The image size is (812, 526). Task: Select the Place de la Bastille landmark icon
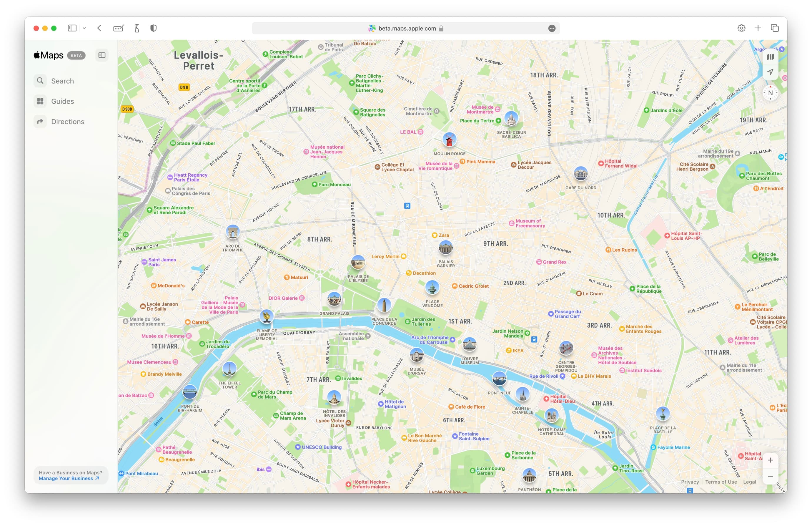(x=663, y=414)
